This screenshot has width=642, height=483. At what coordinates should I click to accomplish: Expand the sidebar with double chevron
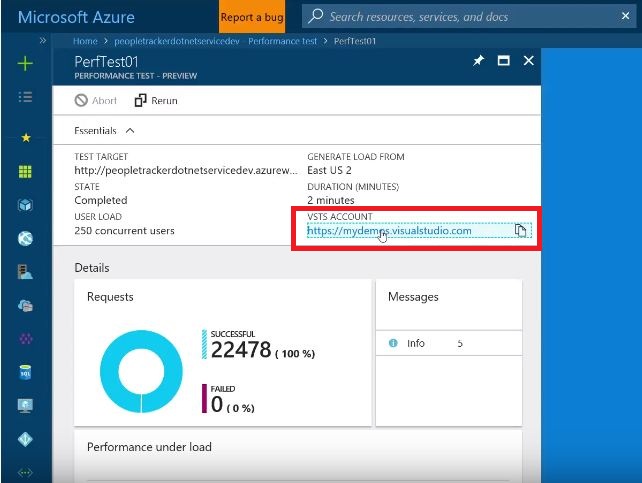pyautogui.click(x=43, y=41)
